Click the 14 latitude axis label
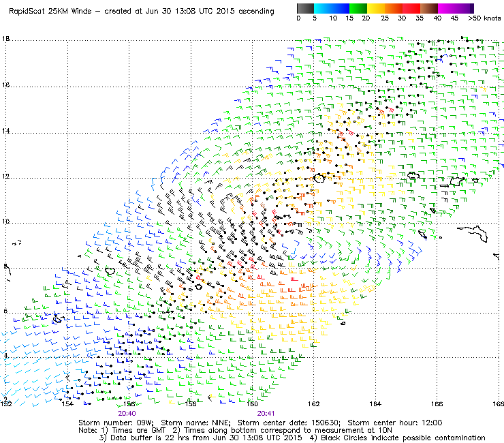 5,131
